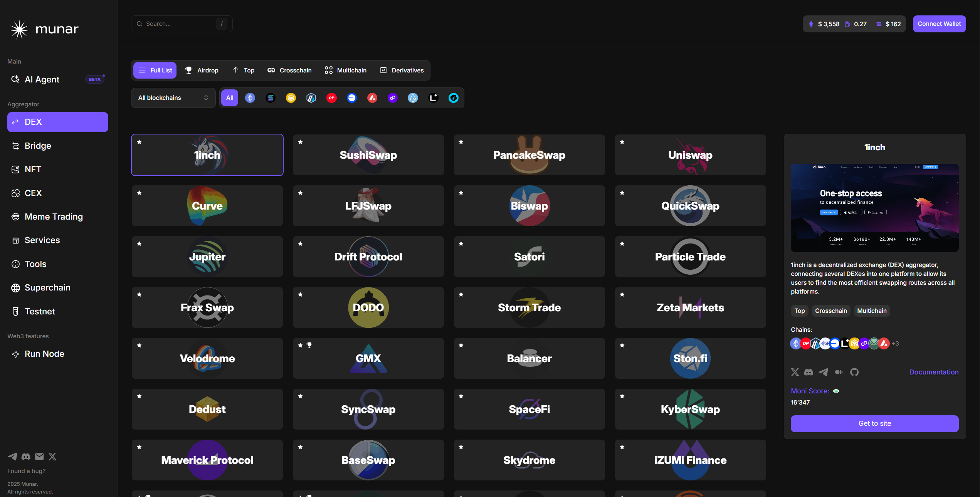
Task: Select the Full List tab
Action: coord(155,71)
